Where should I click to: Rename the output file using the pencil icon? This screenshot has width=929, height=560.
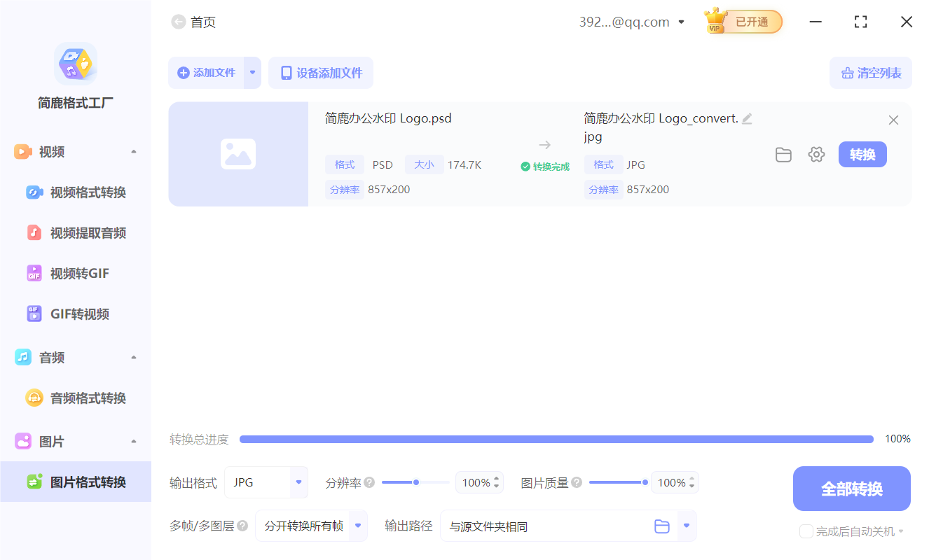pyautogui.click(x=747, y=118)
